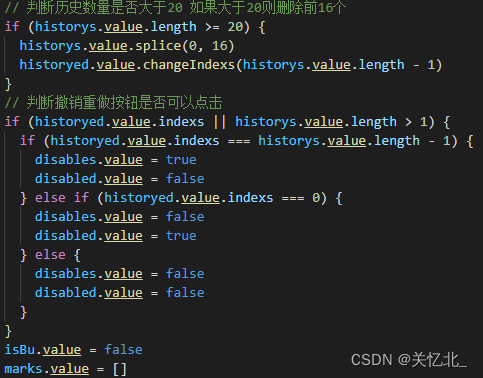
Task: Click 'disabled.value = false' inside the final else block
Action: 120,293
